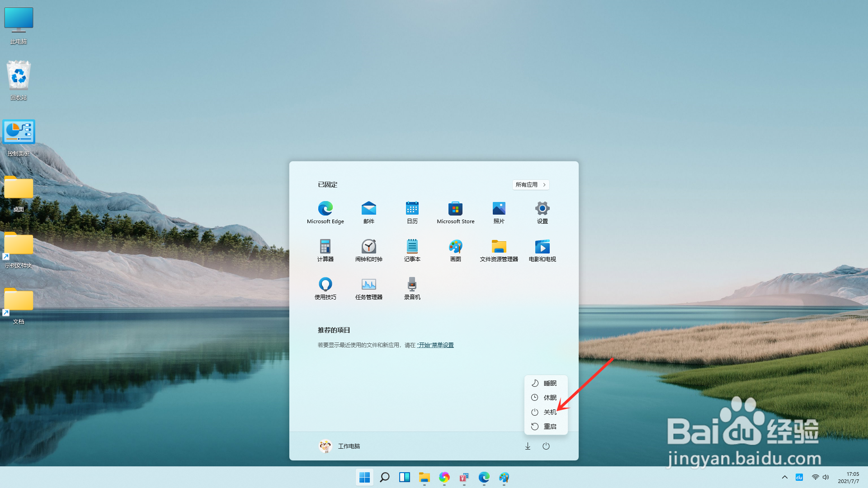Open Microsoft Edge from the taskbar

click(484, 478)
